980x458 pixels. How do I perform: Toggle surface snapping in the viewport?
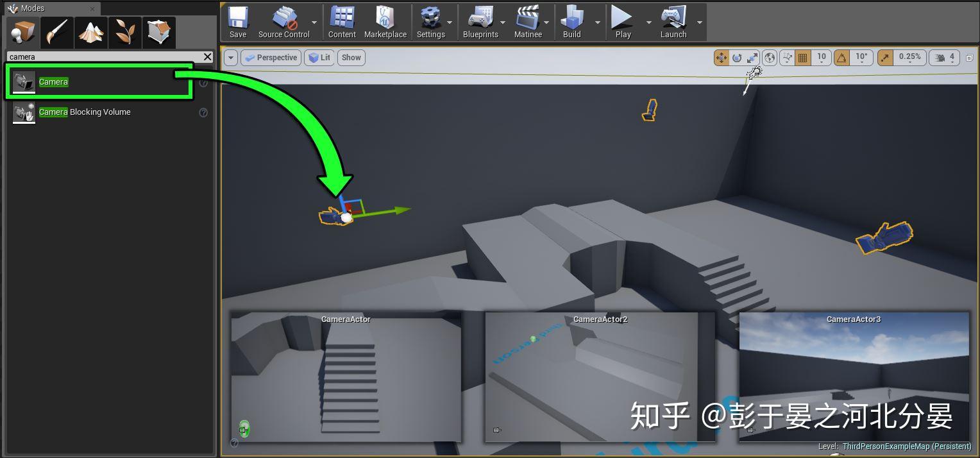(787, 57)
